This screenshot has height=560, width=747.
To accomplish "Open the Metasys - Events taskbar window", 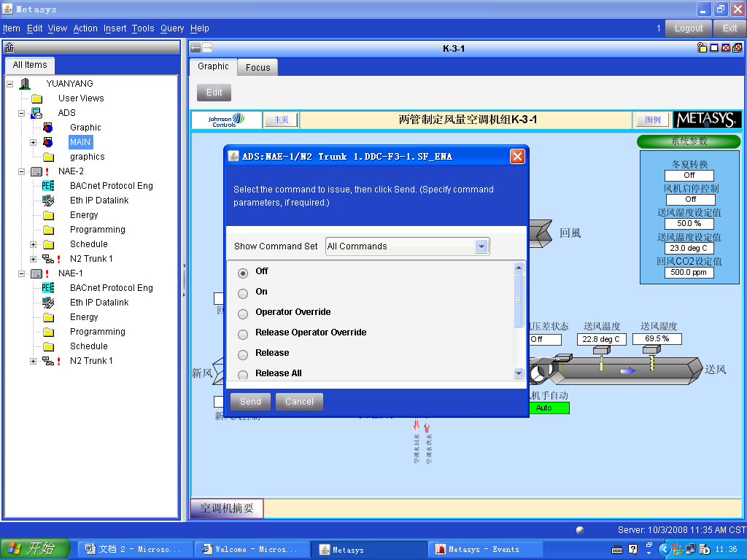I will point(484,549).
